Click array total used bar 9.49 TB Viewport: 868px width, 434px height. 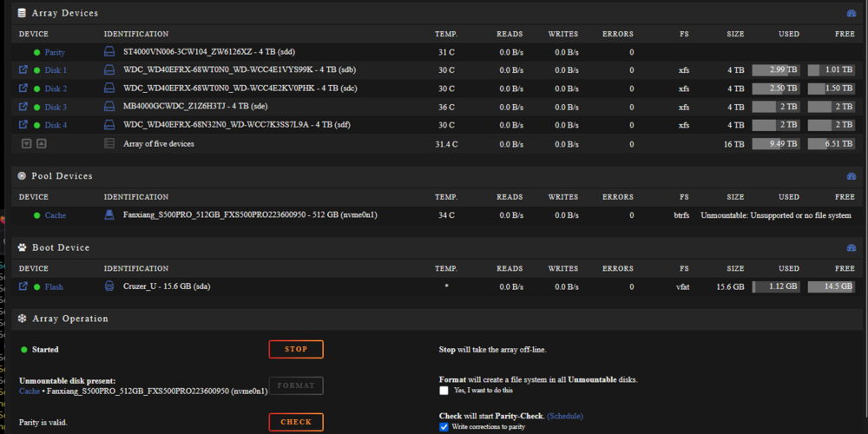[775, 144]
